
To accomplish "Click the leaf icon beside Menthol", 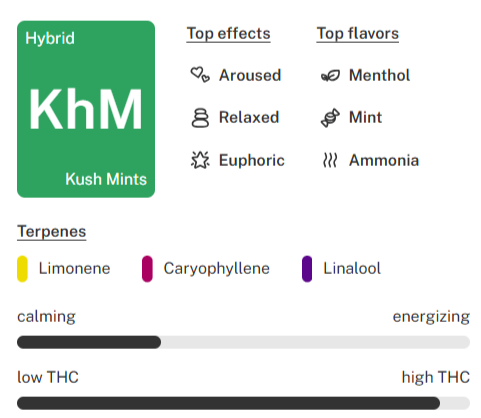I will click(330, 76).
